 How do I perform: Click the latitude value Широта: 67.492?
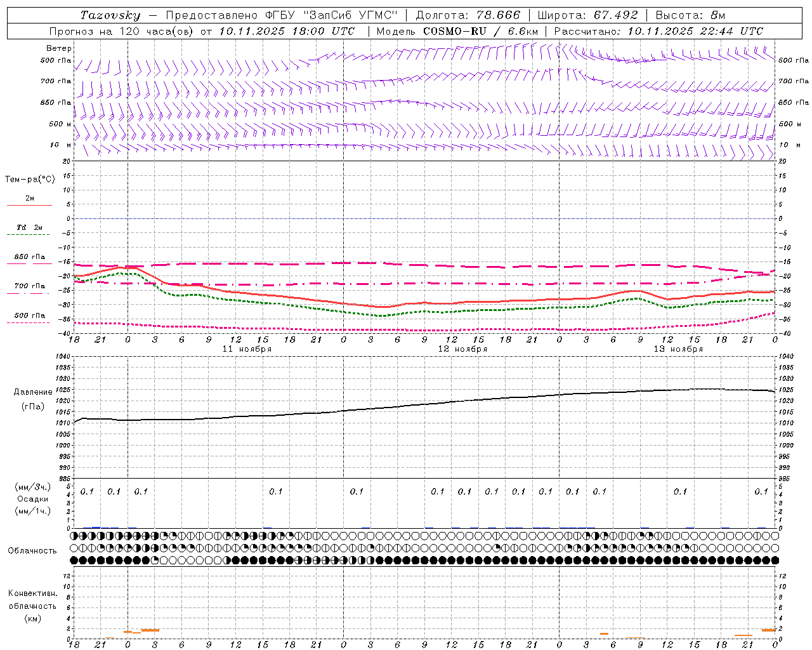point(587,15)
